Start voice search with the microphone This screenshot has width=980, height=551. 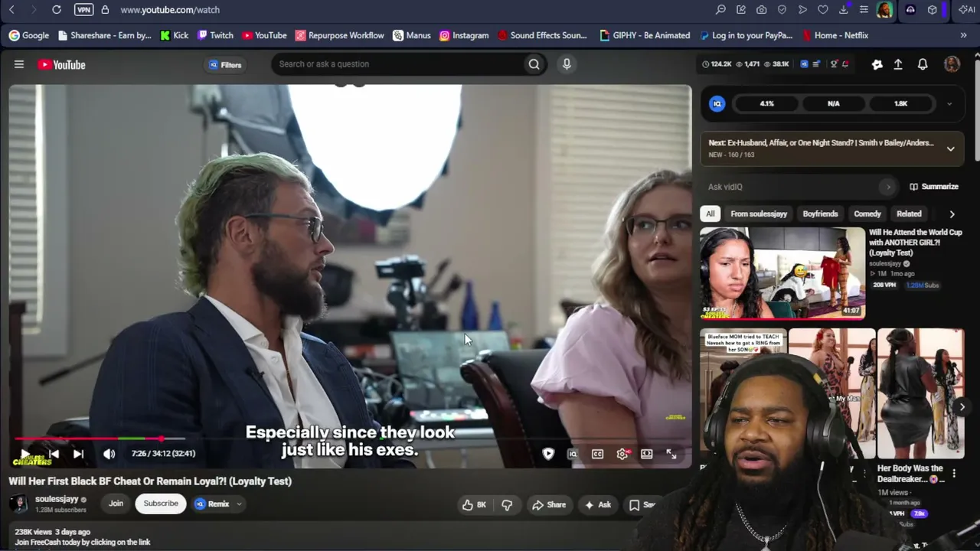click(x=567, y=64)
